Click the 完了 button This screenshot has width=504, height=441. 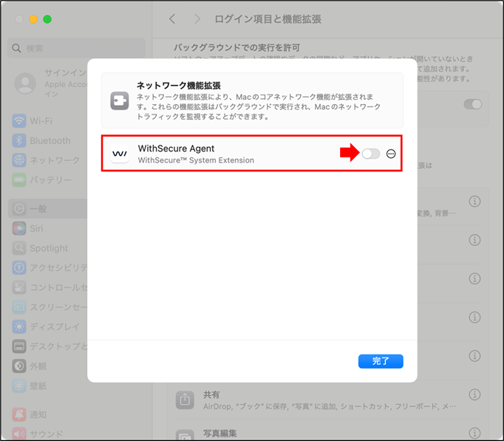[381, 361]
